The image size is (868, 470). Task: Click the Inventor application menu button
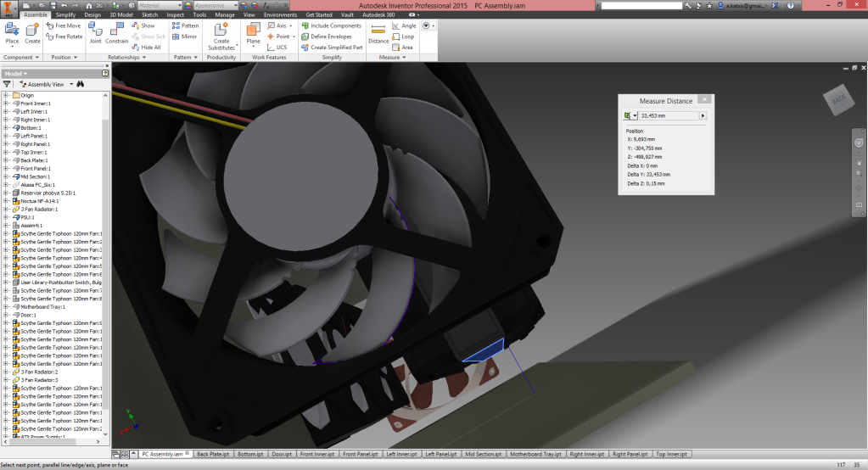8,9
